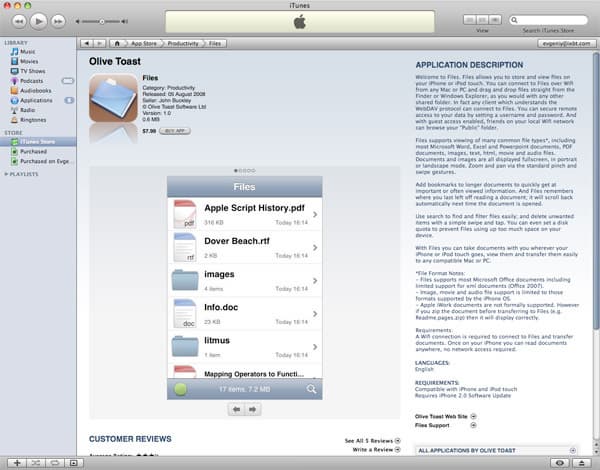The height and width of the screenshot is (470, 600).
Task: Click the Files app icon
Action: click(x=113, y=98)
